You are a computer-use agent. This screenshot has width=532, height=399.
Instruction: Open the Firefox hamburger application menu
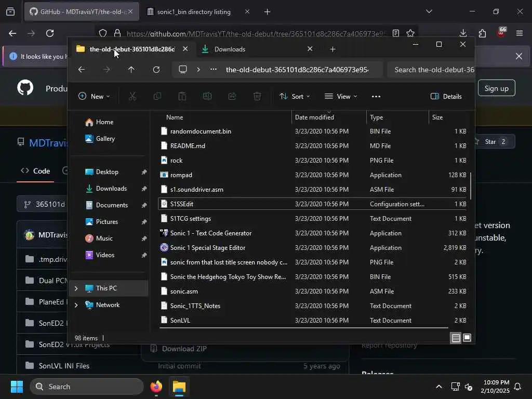[x=520, y=33]
